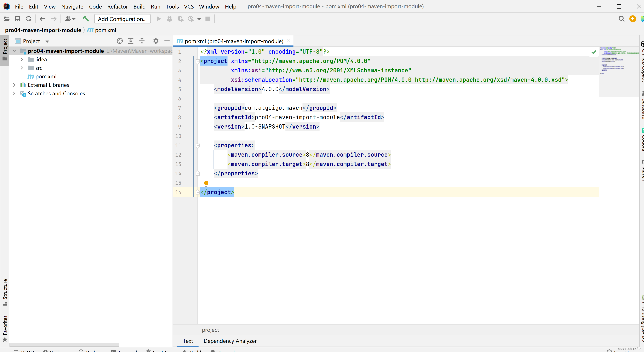Click the version value 1.0-SNAPSHOT

pos(265,127)
